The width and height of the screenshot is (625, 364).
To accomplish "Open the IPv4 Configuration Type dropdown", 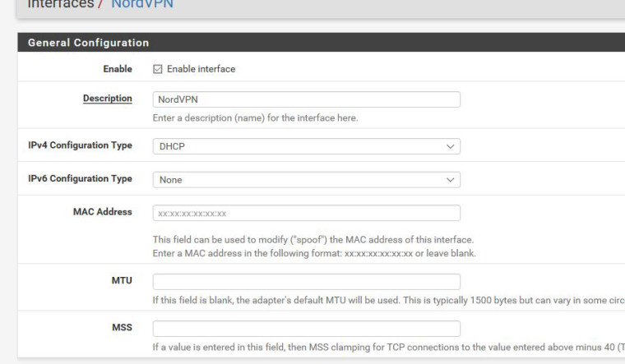I will coord(306,146).
